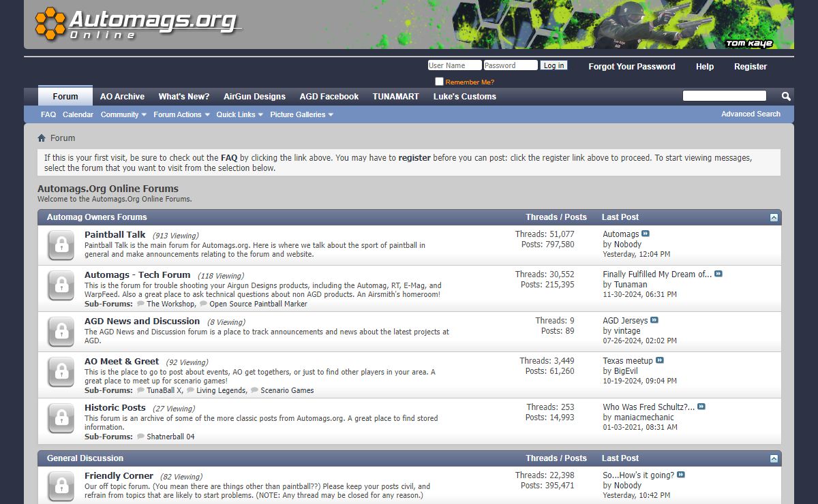
Task: View Tunaman's profile in last post
Action: click(x=631, y=285)
